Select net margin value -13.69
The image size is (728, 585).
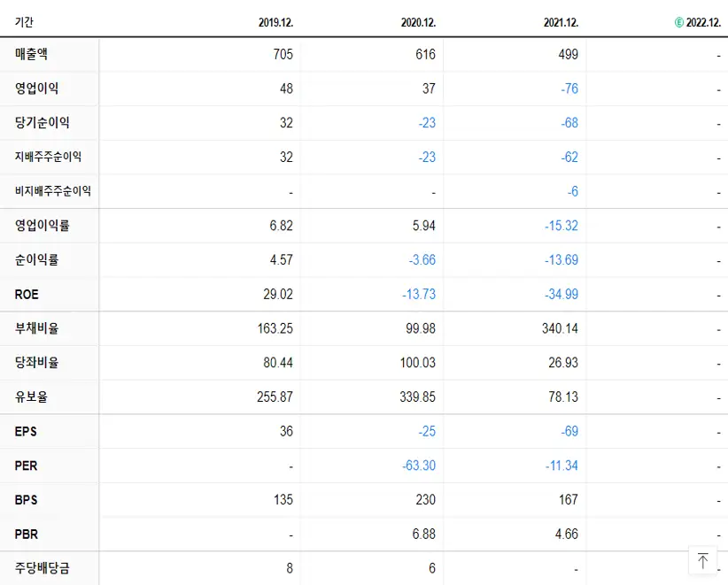[x=561, y=260]
